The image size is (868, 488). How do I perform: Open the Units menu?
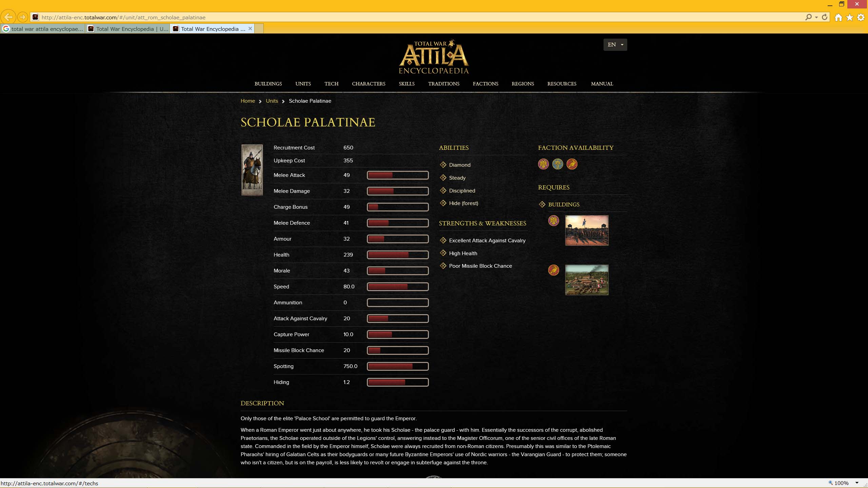click(x=303, y=84)
